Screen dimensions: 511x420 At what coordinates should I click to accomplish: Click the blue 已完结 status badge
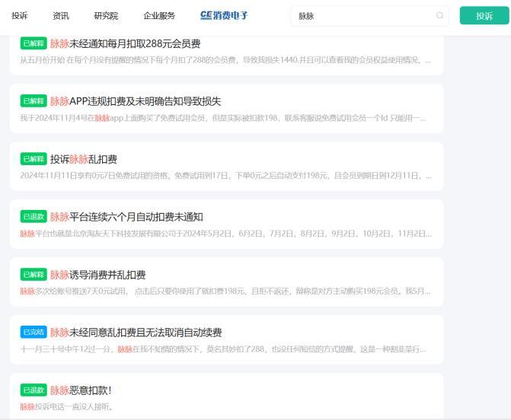click(34, 332)
